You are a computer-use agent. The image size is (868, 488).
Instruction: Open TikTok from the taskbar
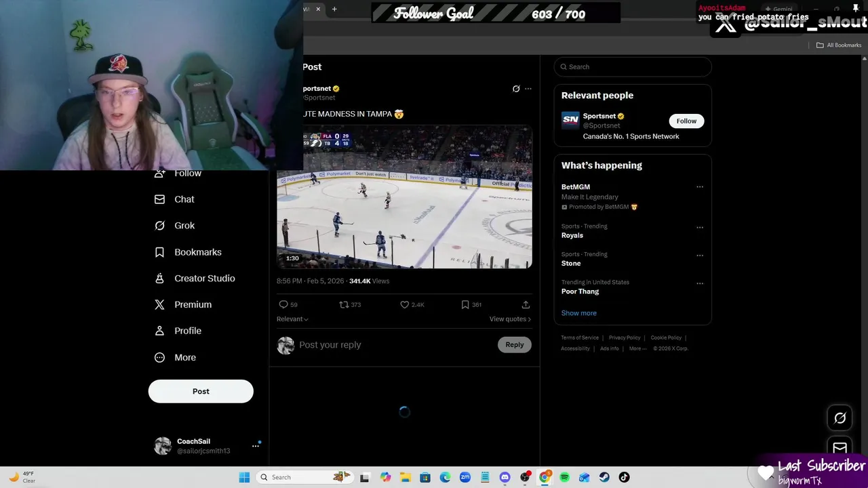tap(624, 477)
